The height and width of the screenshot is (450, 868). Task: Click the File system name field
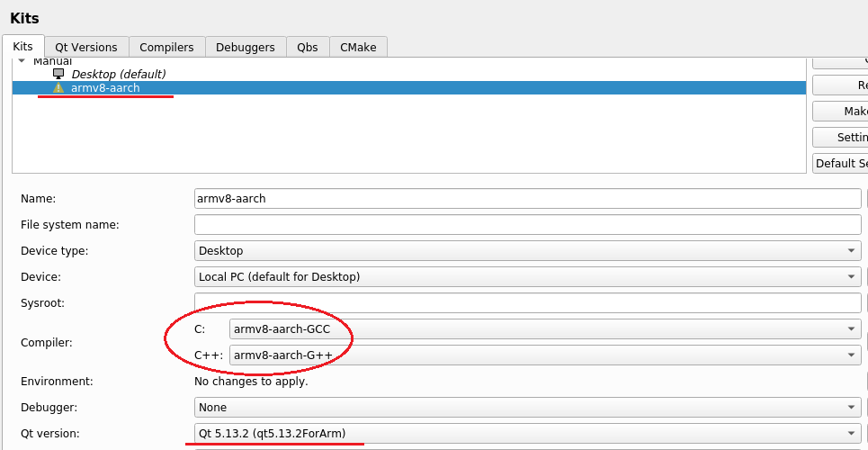tap(528, 224)
